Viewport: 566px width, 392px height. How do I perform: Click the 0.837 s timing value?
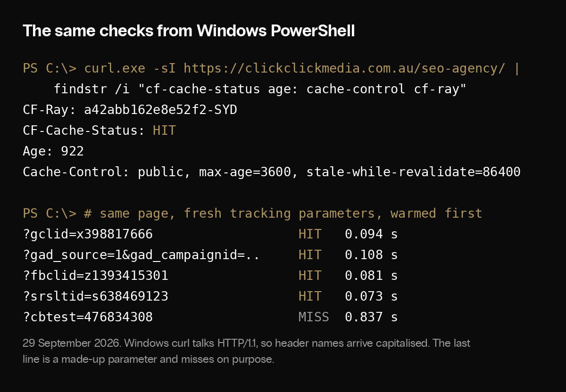[371, 317]
